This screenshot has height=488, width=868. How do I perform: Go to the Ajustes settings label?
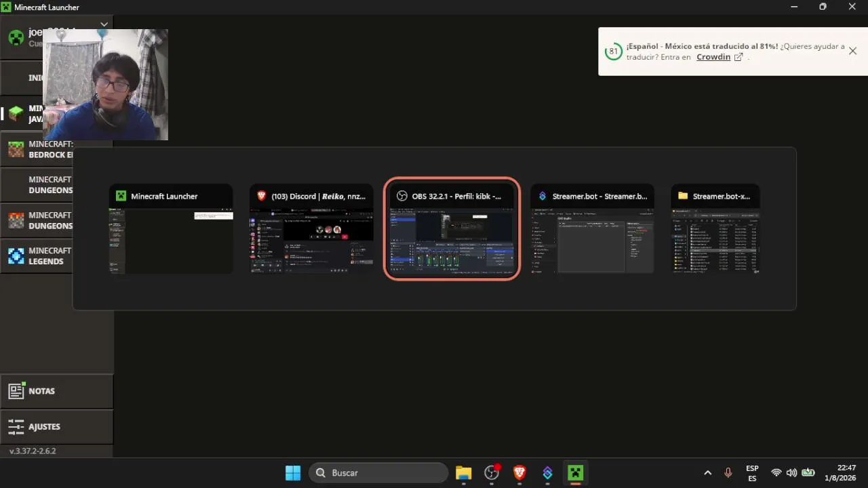click(45, 426)
